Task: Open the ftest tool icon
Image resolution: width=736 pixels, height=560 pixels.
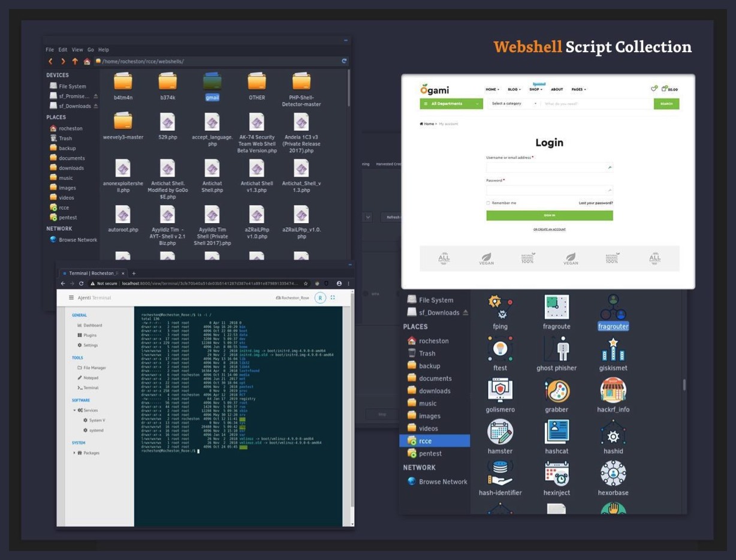Action: coord(500,348)
